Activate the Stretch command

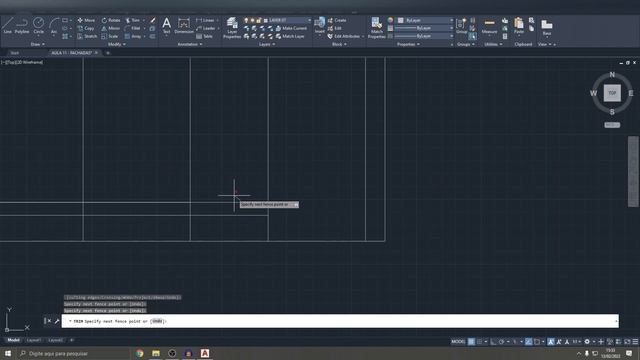point(87,36)
